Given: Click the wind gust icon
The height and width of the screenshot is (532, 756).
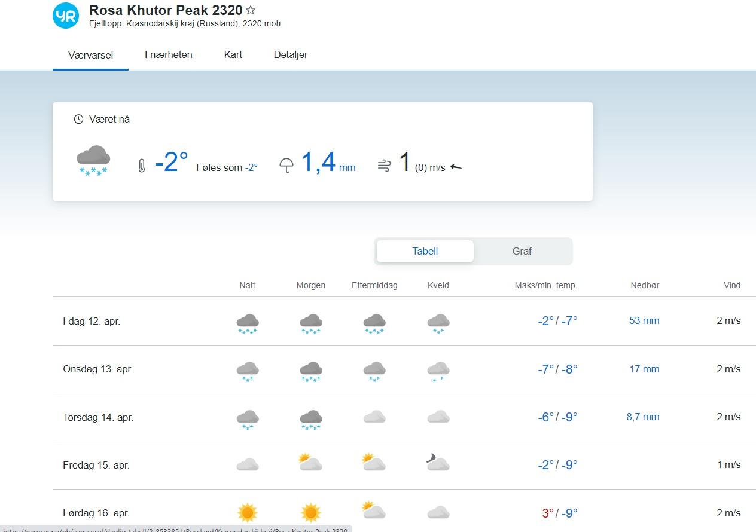Looking at the screenshot, I should click(x=384, y=166).
